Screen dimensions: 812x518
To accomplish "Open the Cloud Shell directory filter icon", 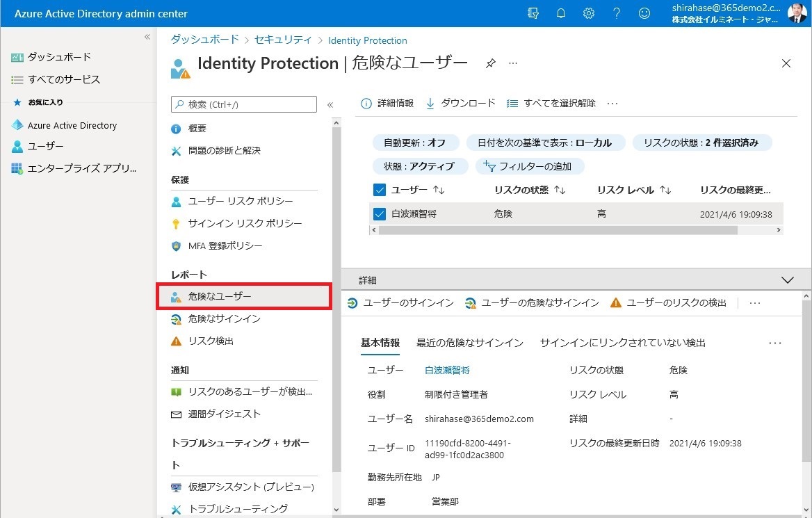I will tap(533, 13).
